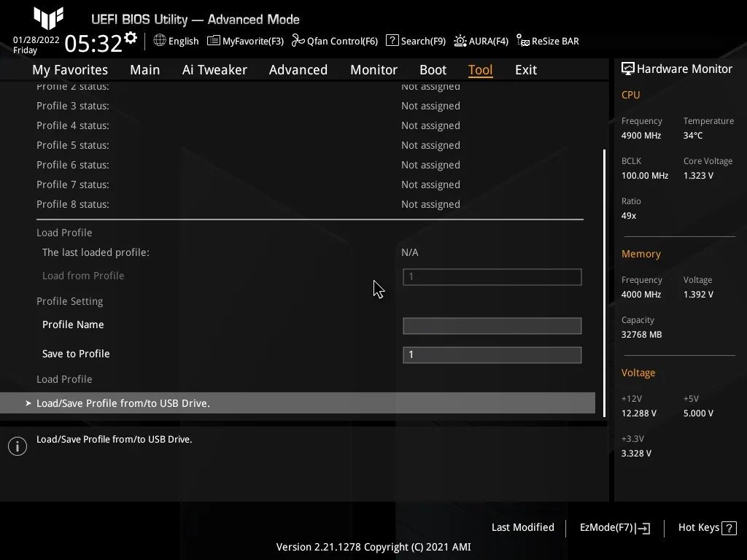Screen dimensions: 747x560
Task: Click the +3.3V 3.328 V reading
Action: [636, 453]
